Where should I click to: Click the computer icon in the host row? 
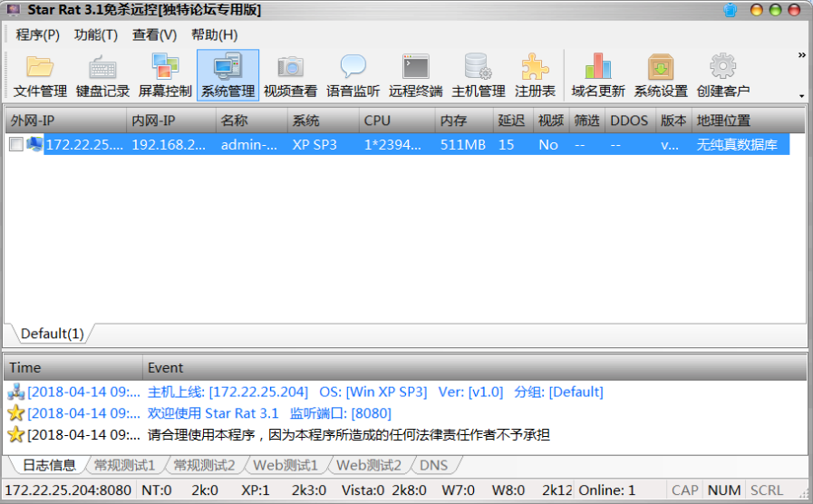(34, 144)
